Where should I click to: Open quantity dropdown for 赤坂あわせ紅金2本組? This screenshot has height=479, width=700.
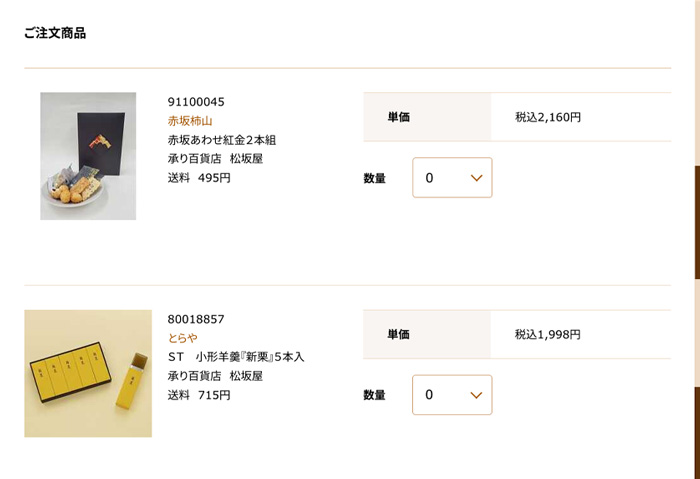452,178
